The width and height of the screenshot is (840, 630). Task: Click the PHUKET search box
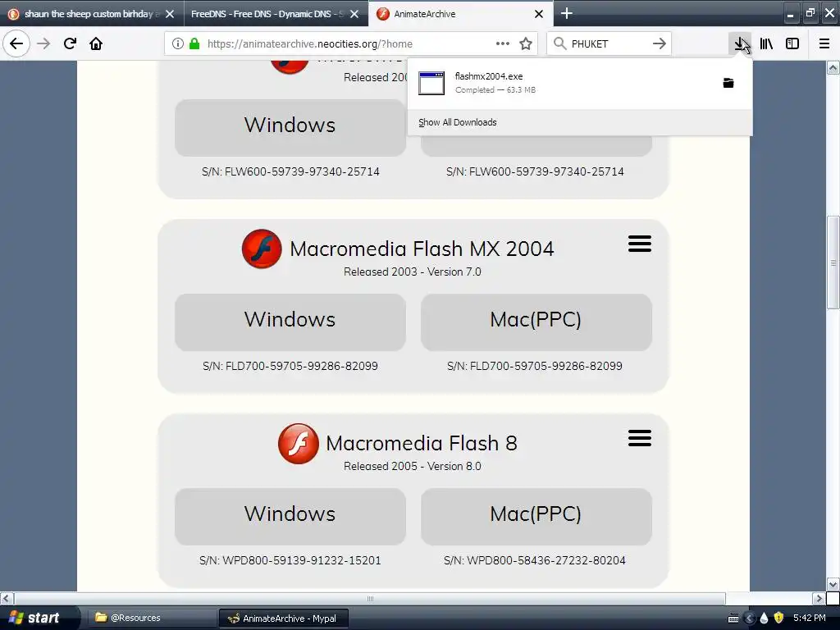609,43
